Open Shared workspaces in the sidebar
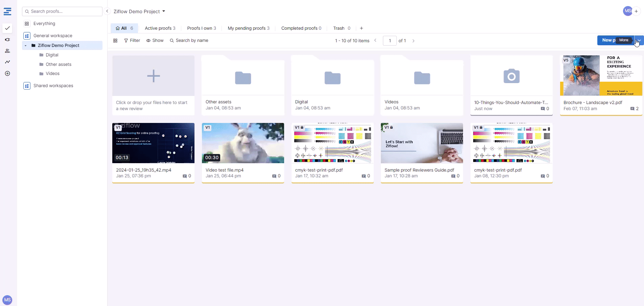 53,86
